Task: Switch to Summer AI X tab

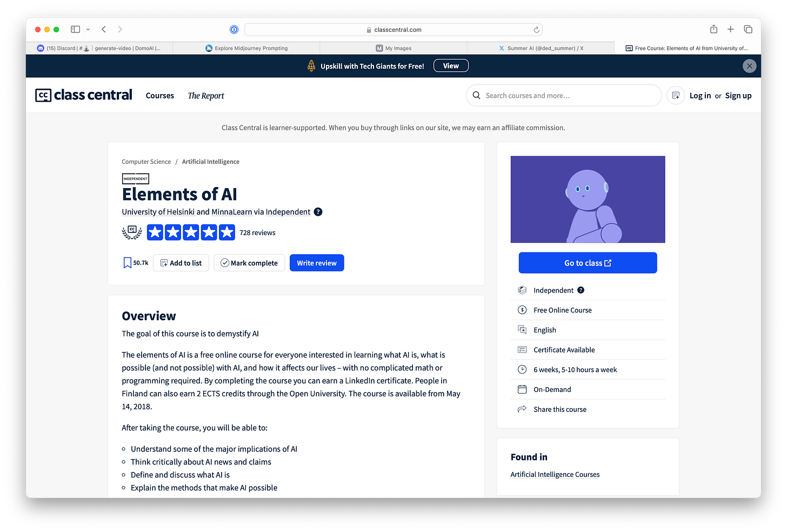Action: (x=541, y=48)
